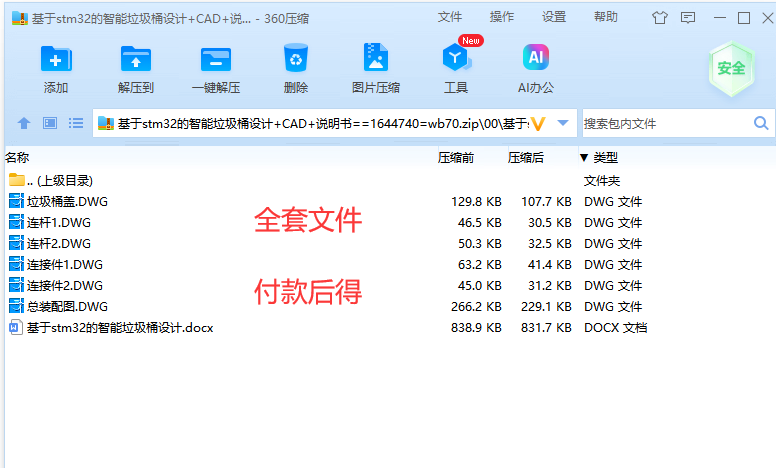Select file 连杆1.DWG
Image resolution: width=776 pixels, height=468 pixels.
pyautogui.click(x=59, y=223)
